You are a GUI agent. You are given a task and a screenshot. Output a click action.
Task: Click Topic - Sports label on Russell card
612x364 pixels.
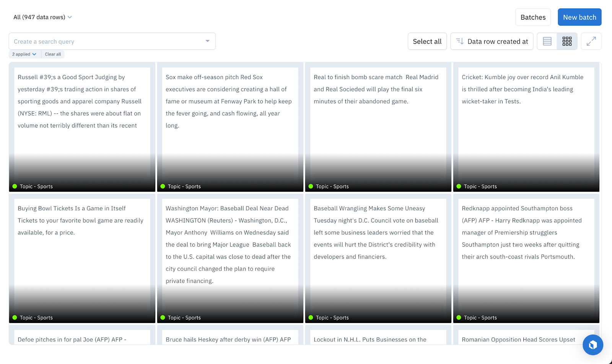click(x=36, y=187)
